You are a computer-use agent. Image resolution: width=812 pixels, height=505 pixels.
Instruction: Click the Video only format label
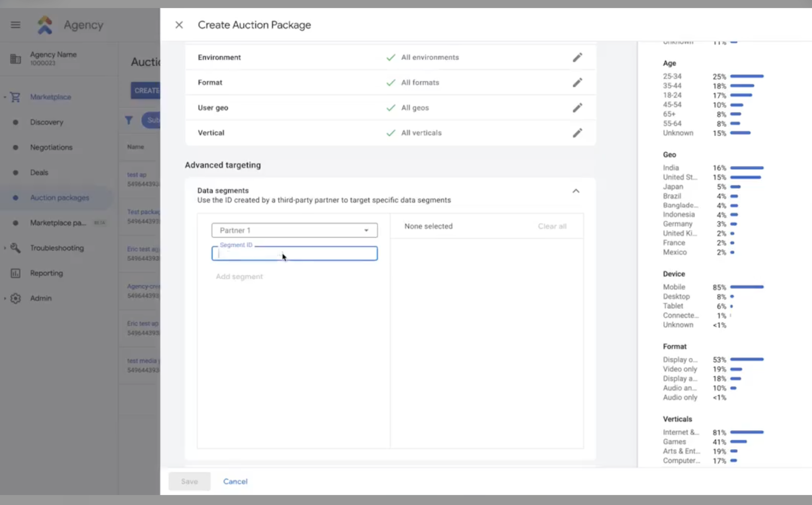point(680,369)
